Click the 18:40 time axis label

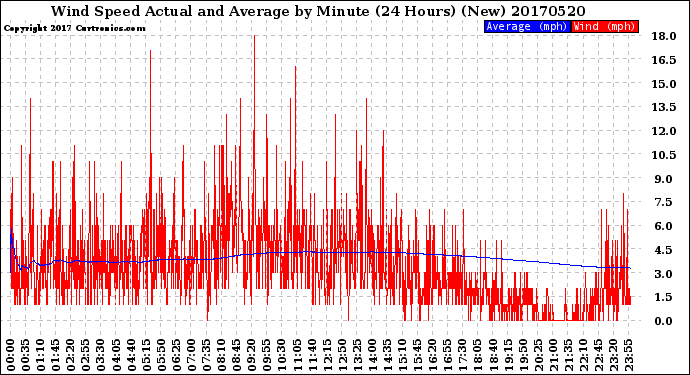point(494,355)
